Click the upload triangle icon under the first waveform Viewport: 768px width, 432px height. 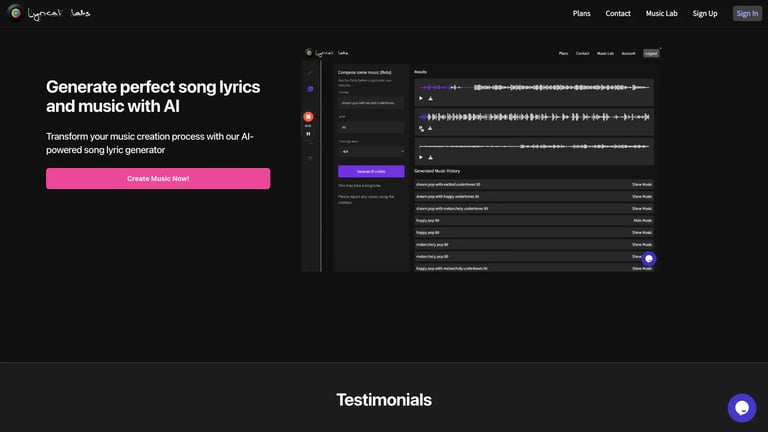[x=431, y=98]
